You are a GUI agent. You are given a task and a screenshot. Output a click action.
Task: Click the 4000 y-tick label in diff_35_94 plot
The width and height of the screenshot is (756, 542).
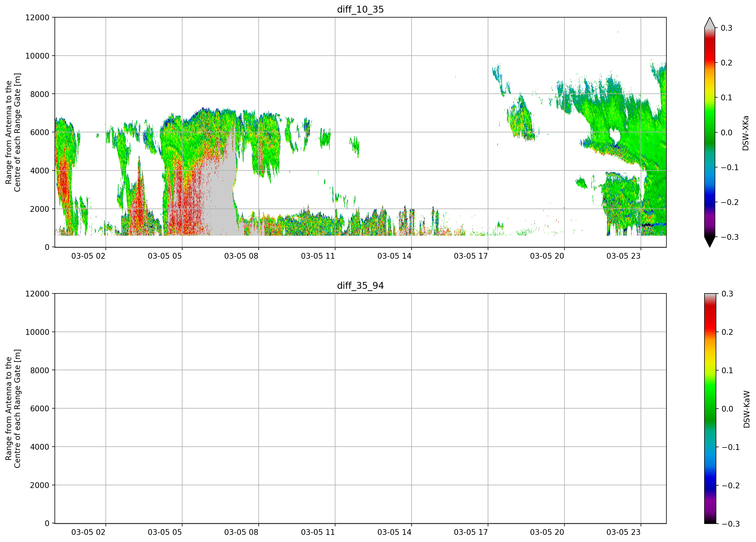40,447
